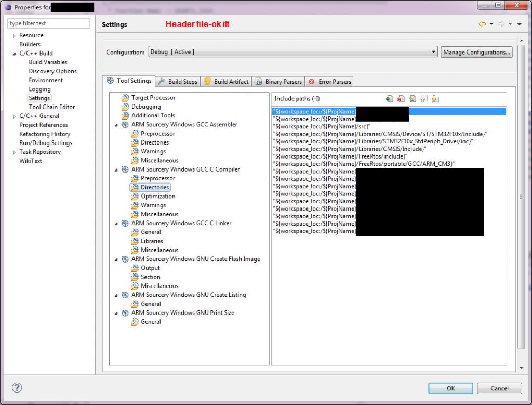
Task: Select the FreeRtos/portable/GCC/ARM_CM3 path entry
Action: pos(389,164)
